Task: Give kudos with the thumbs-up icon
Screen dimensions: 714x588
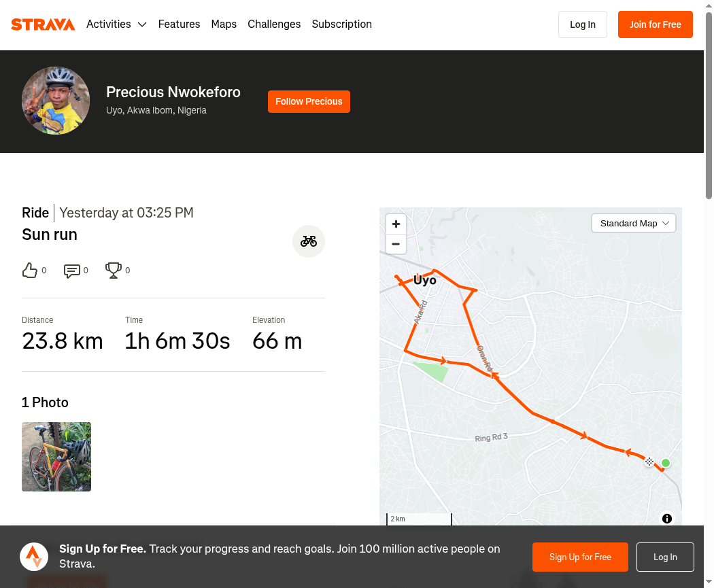Action: [x=29, y=271]
